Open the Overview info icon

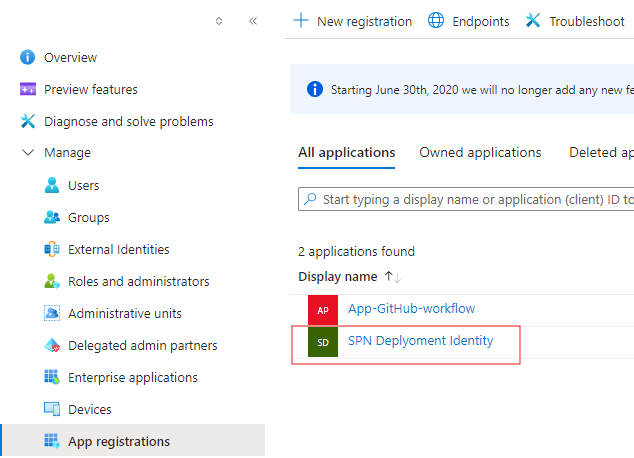pos(28,58)
